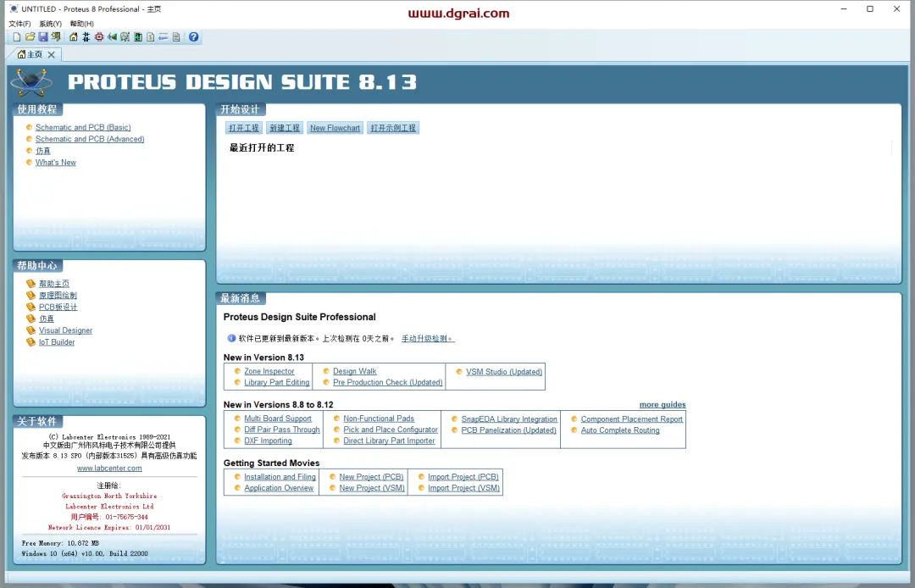Click the more guides link
Screen dimensions: 915x588
click(x=663, y=404)
